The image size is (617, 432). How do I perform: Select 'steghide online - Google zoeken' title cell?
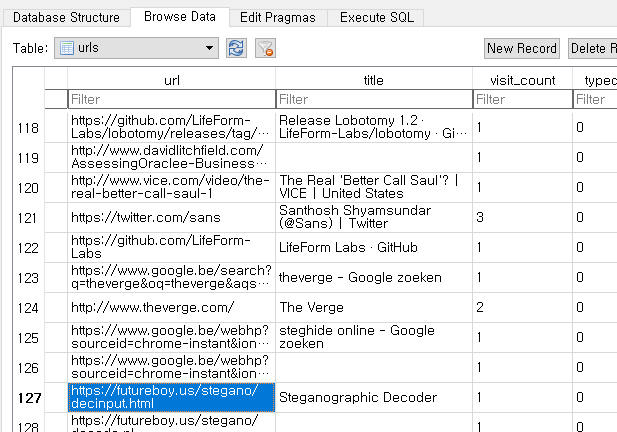click(374, 338)
